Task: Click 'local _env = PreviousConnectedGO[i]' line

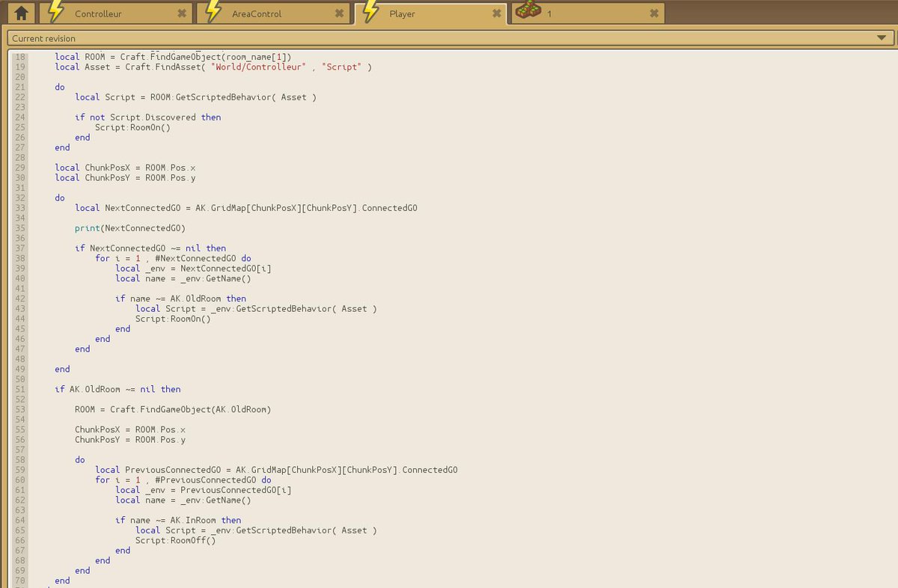Action: click(204, 490)
